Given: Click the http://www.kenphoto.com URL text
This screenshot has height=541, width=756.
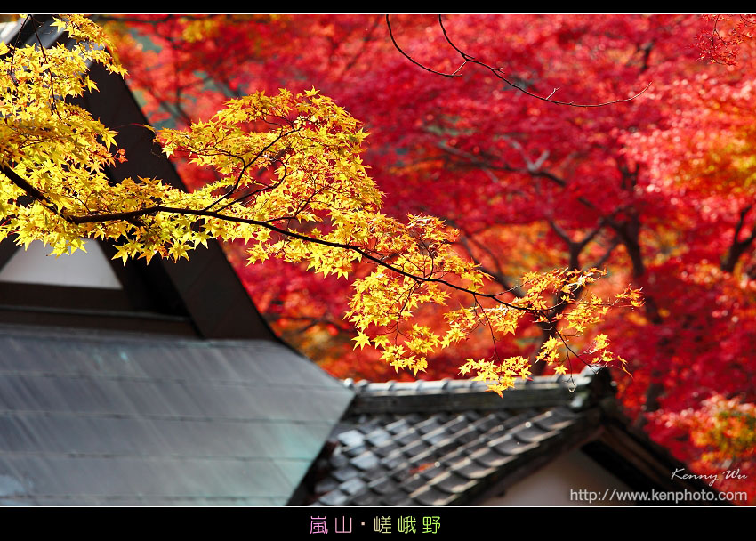Looking at the screenshot, I should tap(658, 496).
